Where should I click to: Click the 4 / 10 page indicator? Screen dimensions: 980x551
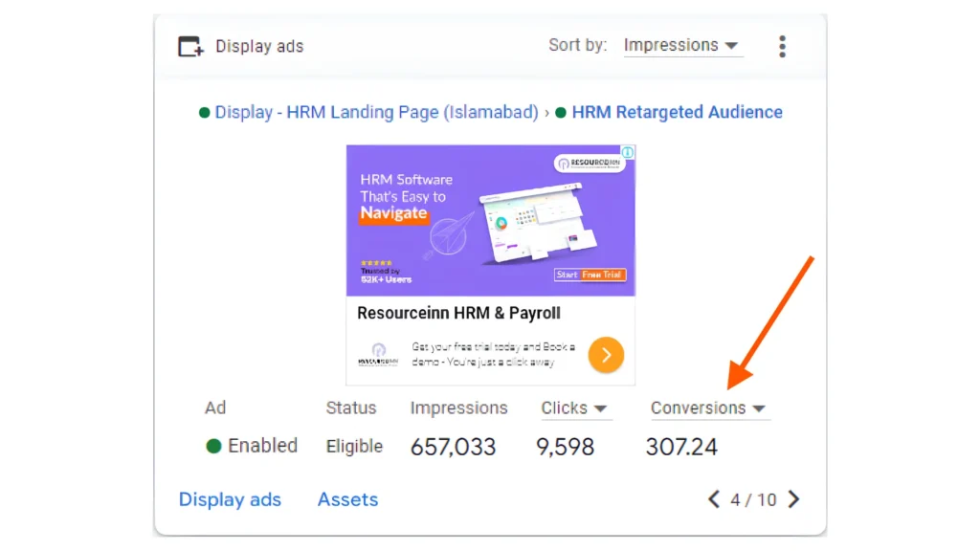pyautogui.click(x=753, y=499)
